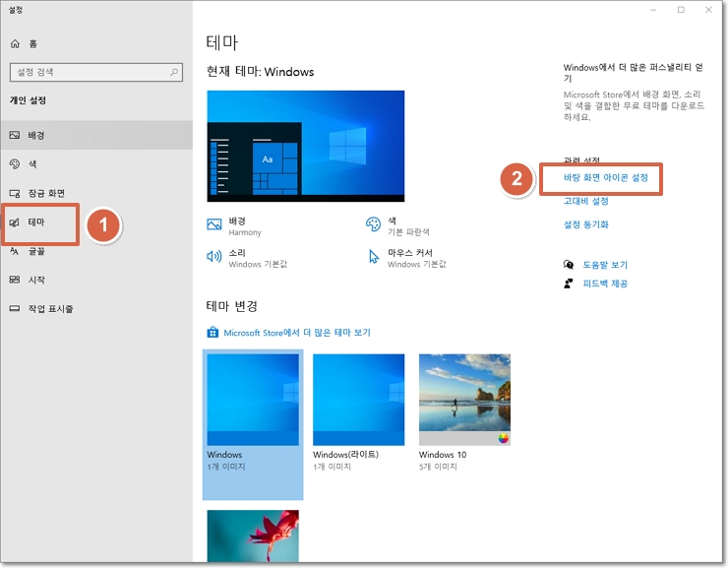The width and height of the screenshot is (728, 568).
Task: Click the 색 palette icon in sidebar
Action: (15, 164)
